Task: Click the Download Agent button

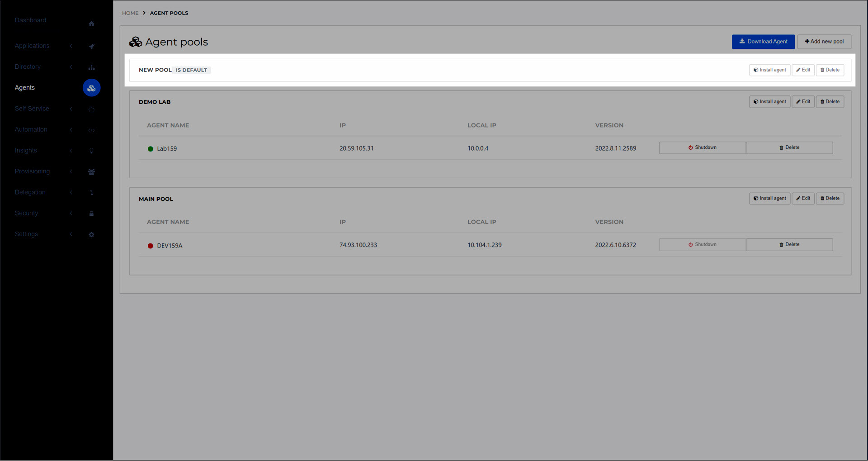Action: (x=763, y=42)
